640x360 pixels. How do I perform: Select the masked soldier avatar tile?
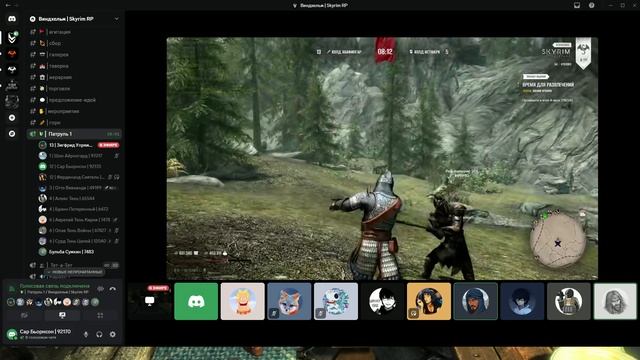click(x=569, y=301)
